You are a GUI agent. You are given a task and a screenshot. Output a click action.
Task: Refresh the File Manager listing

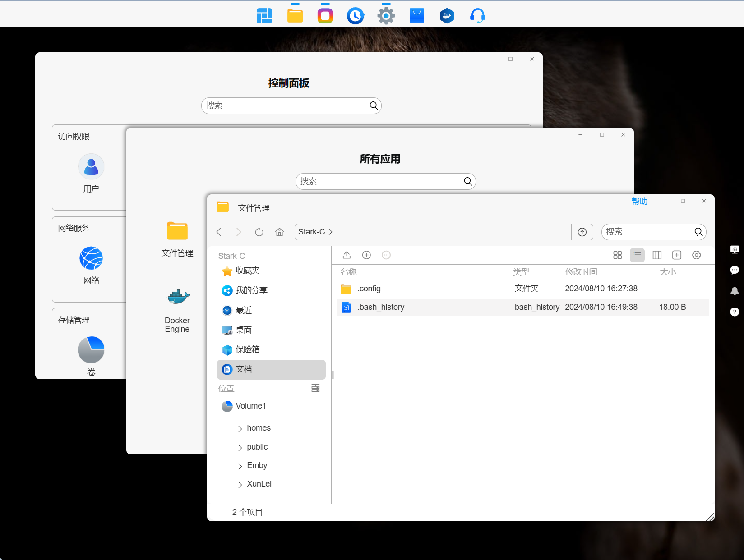259,232
